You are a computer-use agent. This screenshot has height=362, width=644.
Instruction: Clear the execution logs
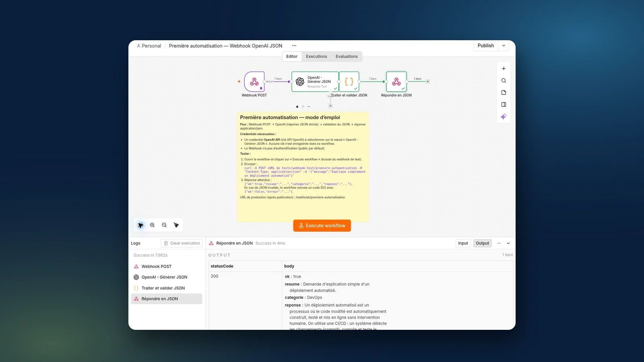[x=182, y=243]
